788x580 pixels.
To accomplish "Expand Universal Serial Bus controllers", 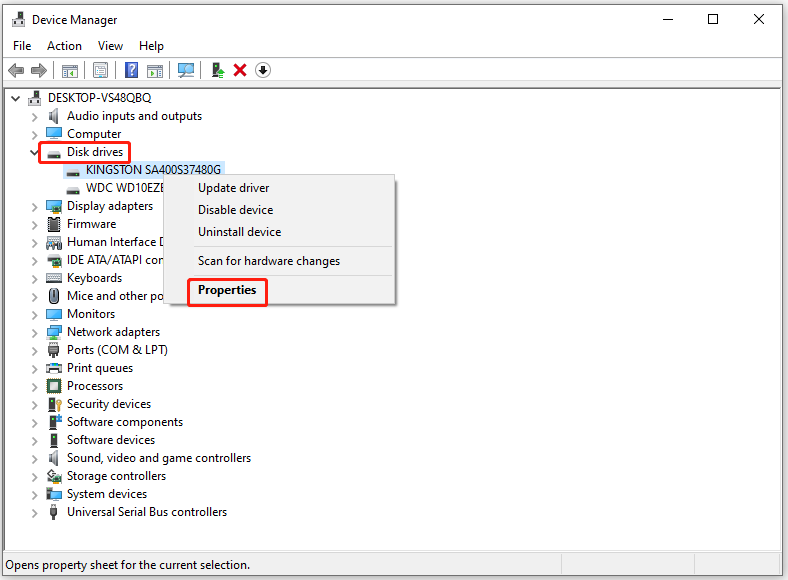I will tap(35, 512).
